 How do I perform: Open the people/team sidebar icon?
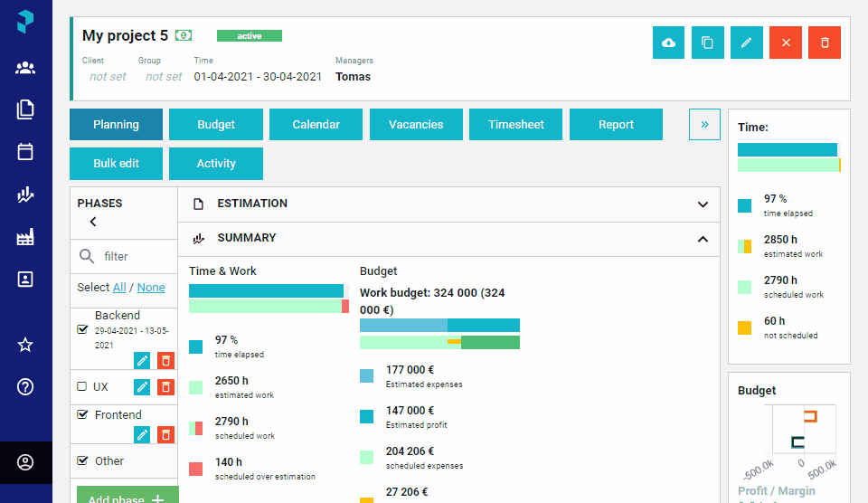click(x=25, y=68)
